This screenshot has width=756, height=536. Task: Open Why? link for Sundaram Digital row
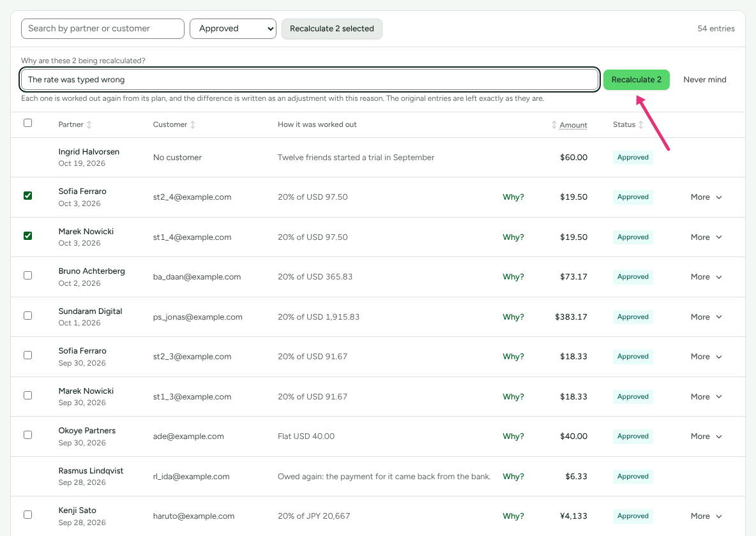(x=513, y=316)
